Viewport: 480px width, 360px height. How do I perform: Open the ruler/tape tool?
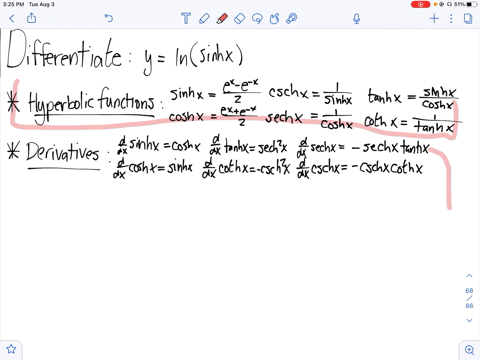point(292,18)
